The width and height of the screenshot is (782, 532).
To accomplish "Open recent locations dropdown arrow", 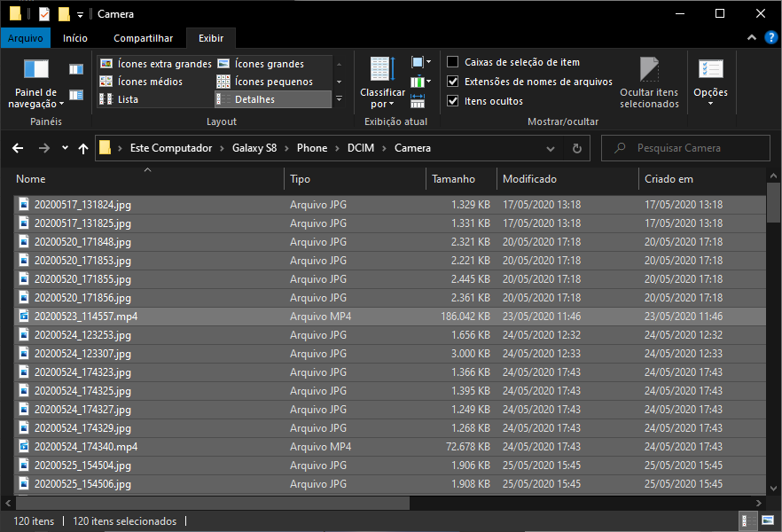I will click(x=65, y=148).
